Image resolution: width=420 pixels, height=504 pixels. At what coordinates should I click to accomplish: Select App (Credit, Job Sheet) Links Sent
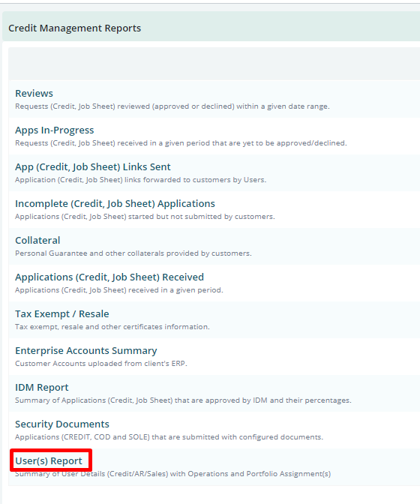[x=93, y=166]
